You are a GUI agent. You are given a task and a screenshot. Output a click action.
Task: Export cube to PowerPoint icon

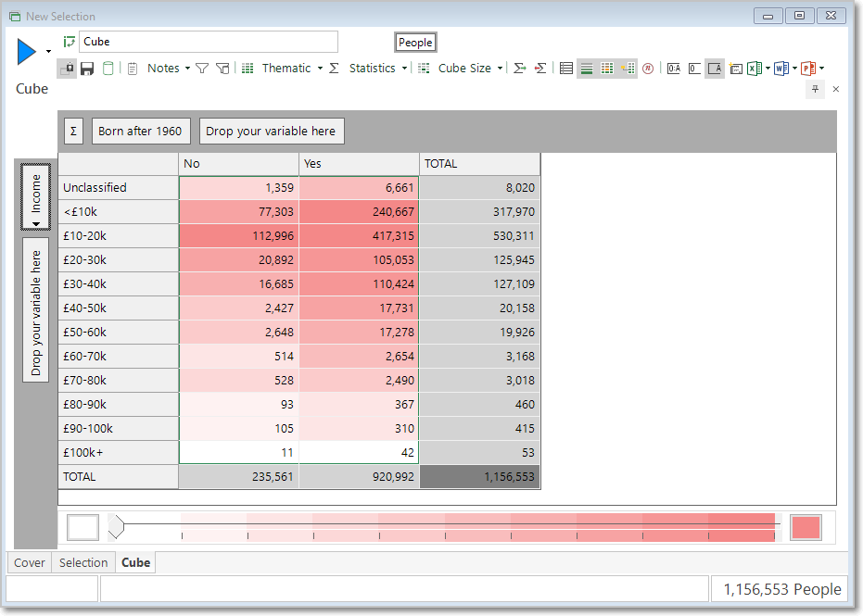[808, 69]
